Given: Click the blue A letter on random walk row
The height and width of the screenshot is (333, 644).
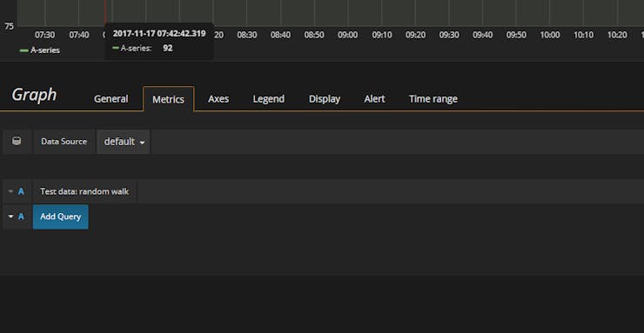Looking at the screenshot, I should [x=21, y=191].
